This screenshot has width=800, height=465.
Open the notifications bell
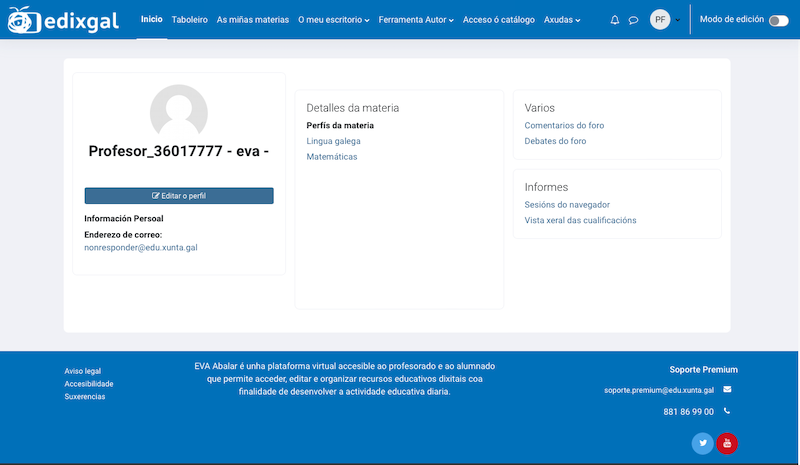(x=615, y=20)
